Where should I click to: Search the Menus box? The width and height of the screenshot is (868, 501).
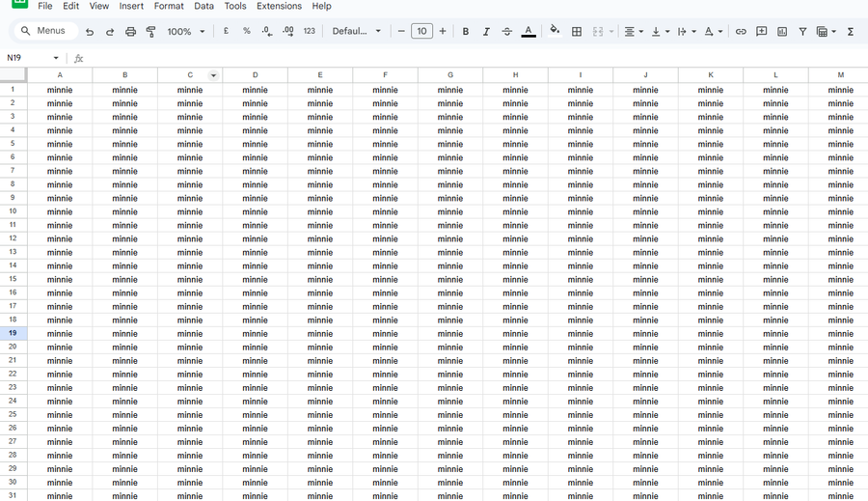pos(46,31)
